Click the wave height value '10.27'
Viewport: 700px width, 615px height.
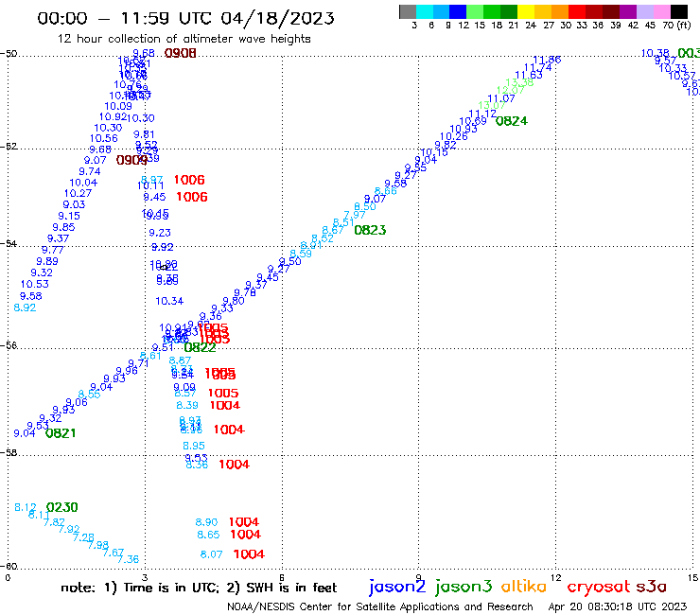(x=78, y=193)
